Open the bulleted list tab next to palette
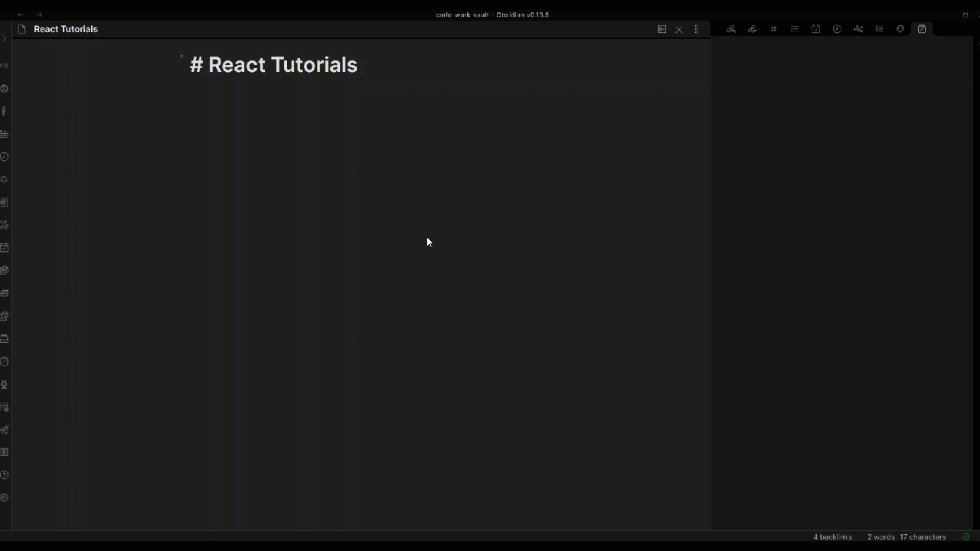The height and width of the screenshot is (551, 980). pyautogui.click(x=880, y=29)
